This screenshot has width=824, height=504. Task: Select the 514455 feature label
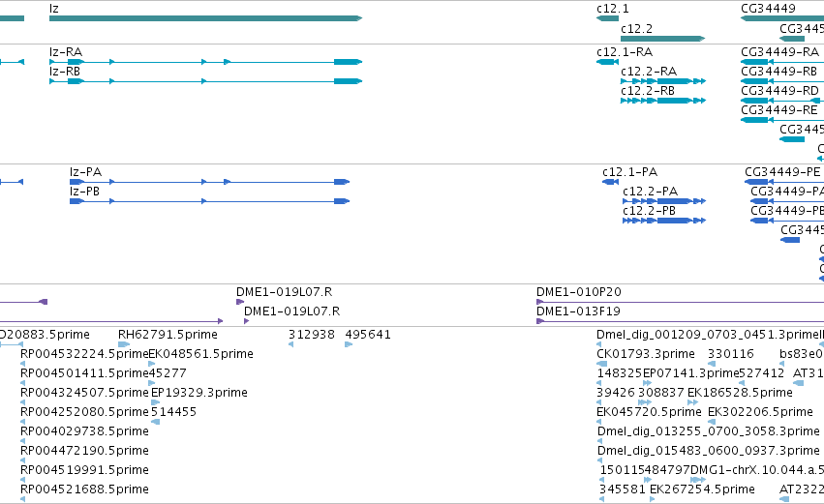point(174,413)
